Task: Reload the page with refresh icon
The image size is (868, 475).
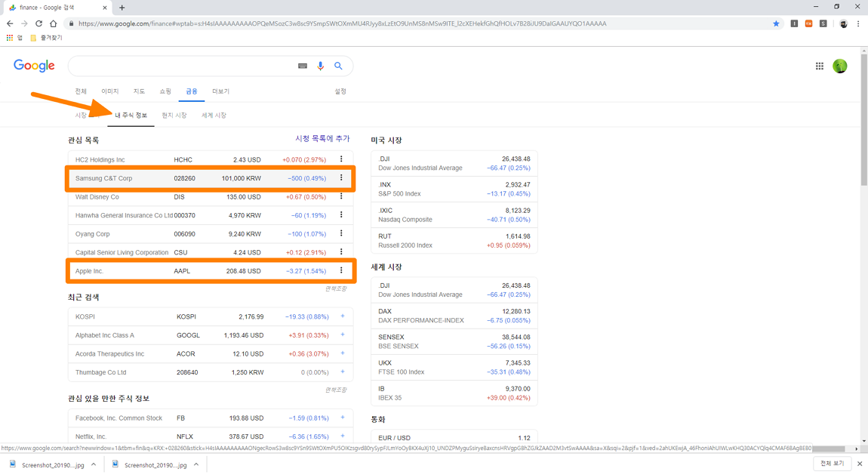Action: [x=38, y=24]
